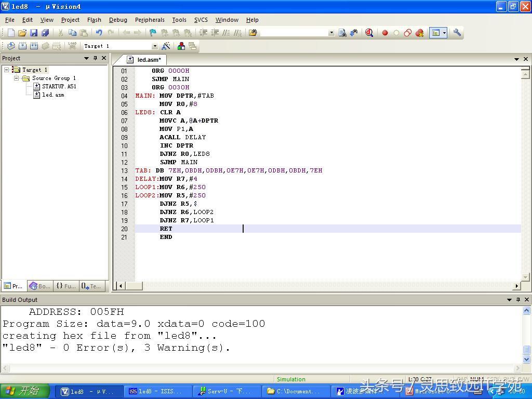Select STARTUP.A51 in the project tree
532x399 pixels.
pyautogui.click(x=59, y=86)
